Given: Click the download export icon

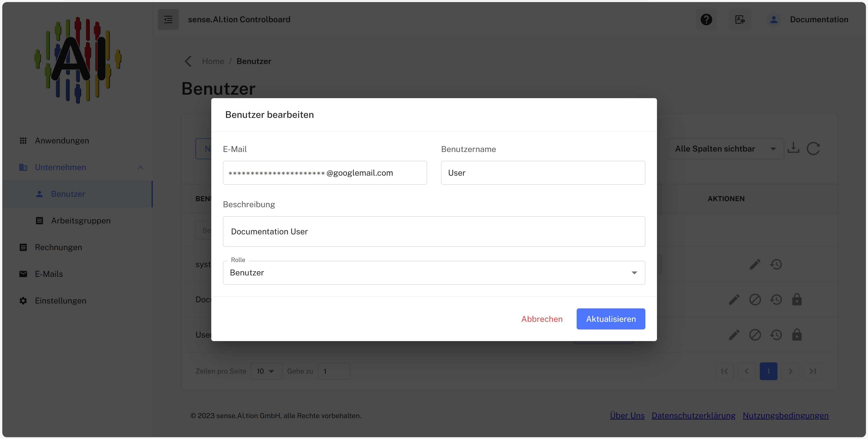Looking at the screenshot, I should coord(793,148).
